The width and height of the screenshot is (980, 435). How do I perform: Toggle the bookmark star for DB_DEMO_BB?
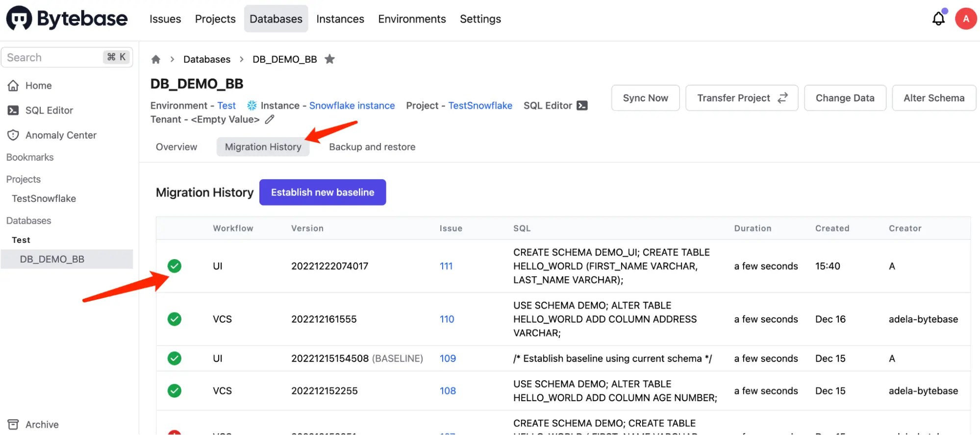329,59
